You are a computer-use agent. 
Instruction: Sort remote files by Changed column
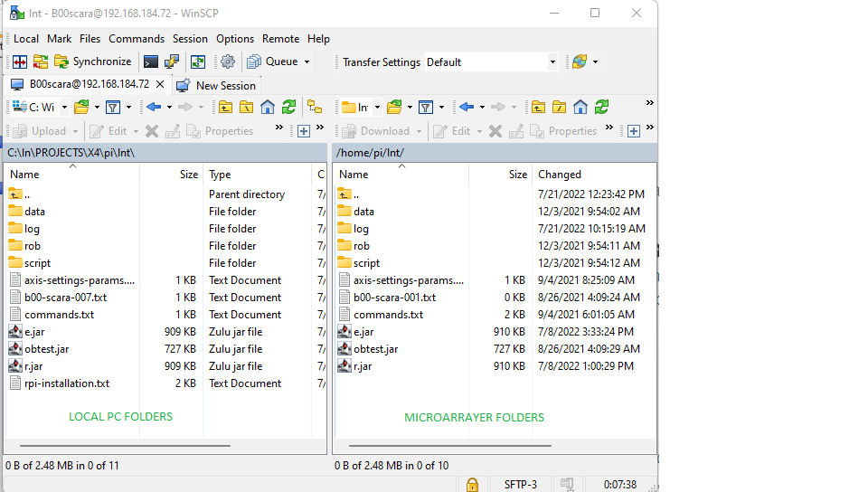[x=559, y=175]
